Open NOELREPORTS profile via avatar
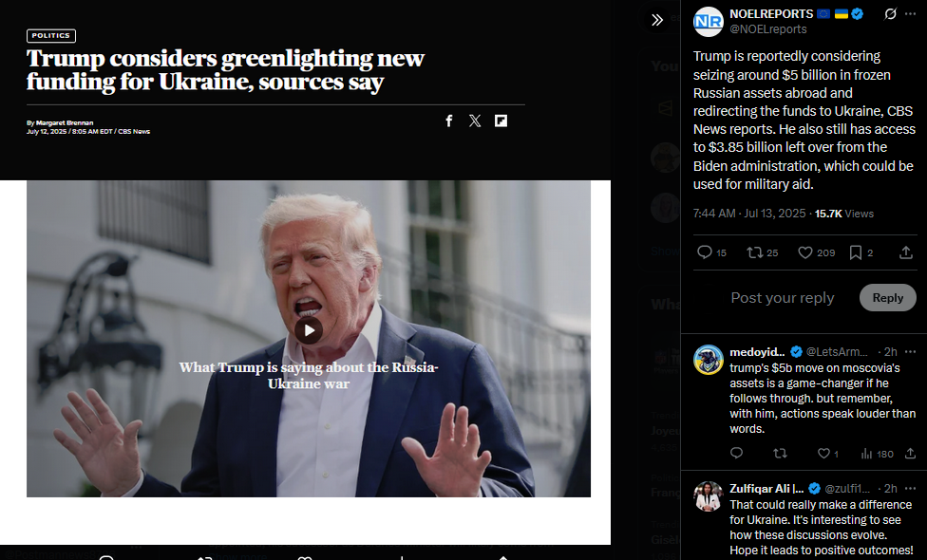Image resolution: width=927 pixels, height=560 pixels. 709,22
